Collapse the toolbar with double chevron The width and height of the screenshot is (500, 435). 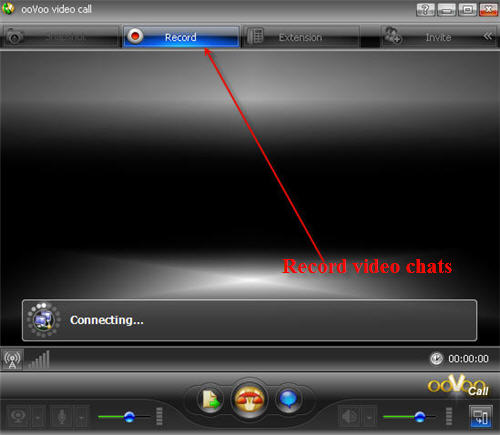tap(488, 36)
